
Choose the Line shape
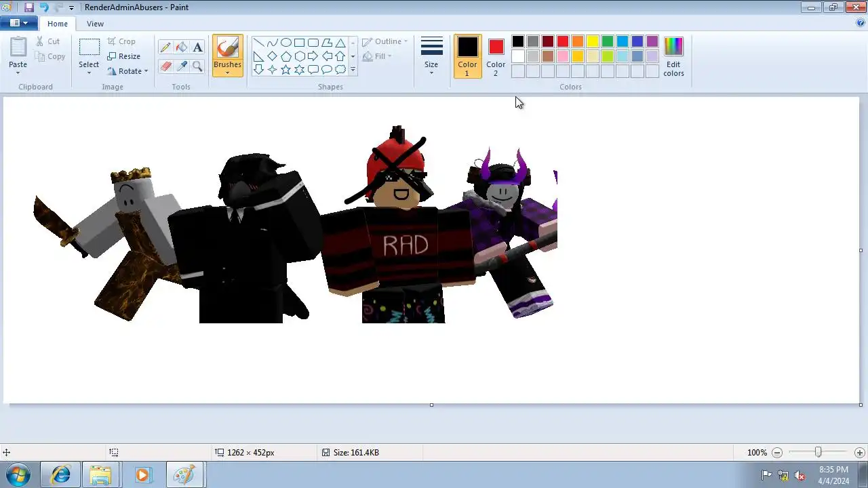pyautogui.click(x=259, y=43)
